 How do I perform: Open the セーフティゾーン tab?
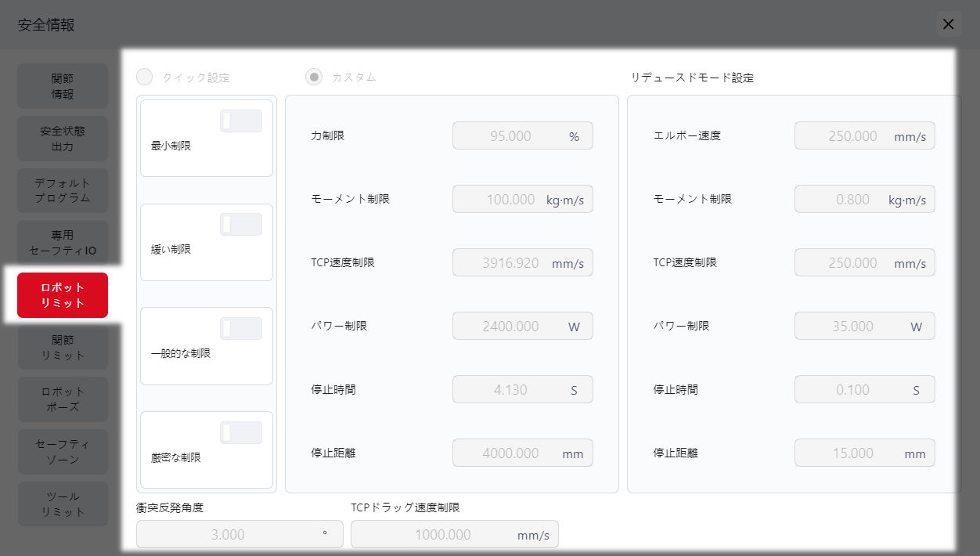pos(63,451)
